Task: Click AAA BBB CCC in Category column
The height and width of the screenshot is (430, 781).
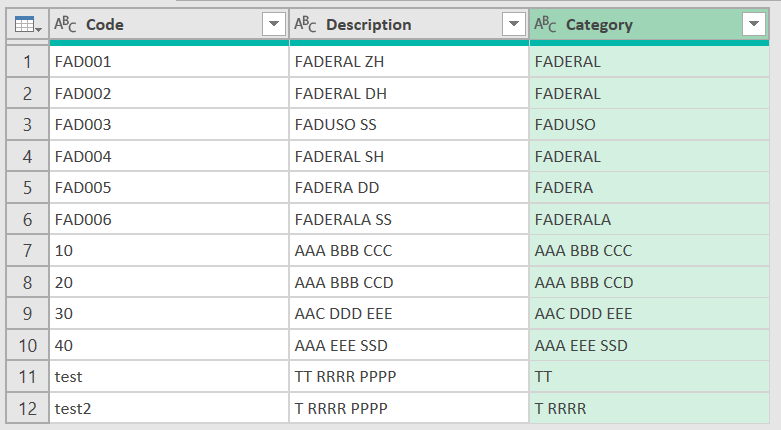Action: tap(649, 251)
